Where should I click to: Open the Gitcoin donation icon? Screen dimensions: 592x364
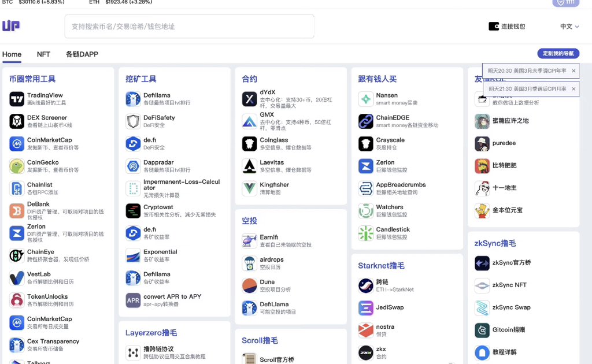pyautogui.click(x=482, y=330)
